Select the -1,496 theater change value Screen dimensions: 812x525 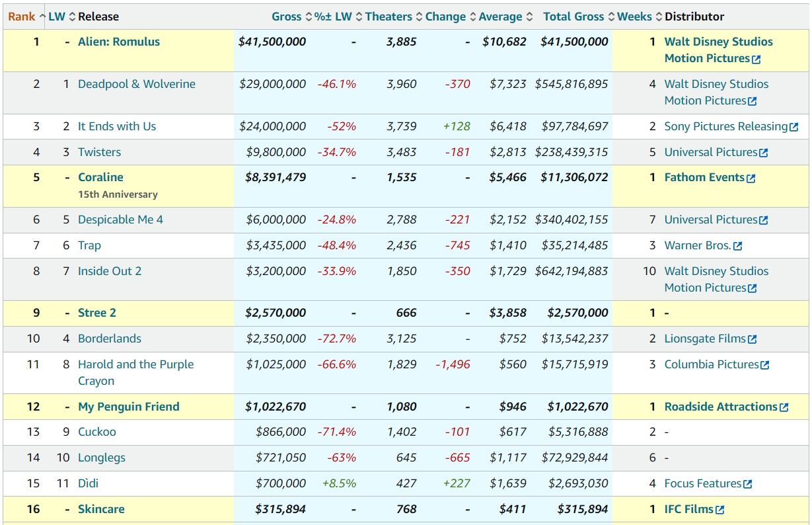tap(453, 364)
